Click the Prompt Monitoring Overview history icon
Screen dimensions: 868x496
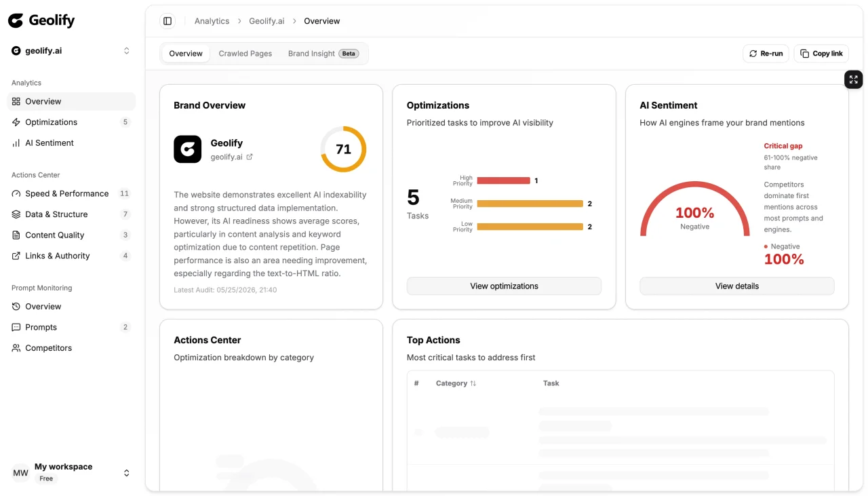(16, 307)
